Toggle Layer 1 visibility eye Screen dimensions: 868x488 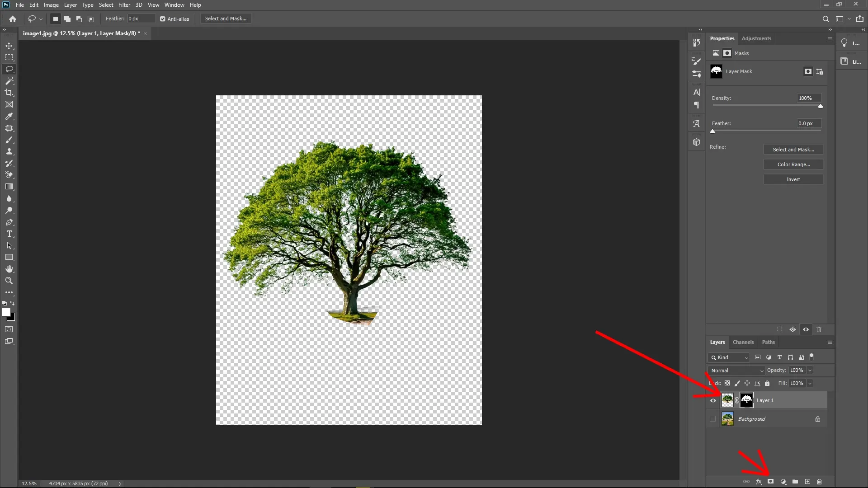point(713,401)
